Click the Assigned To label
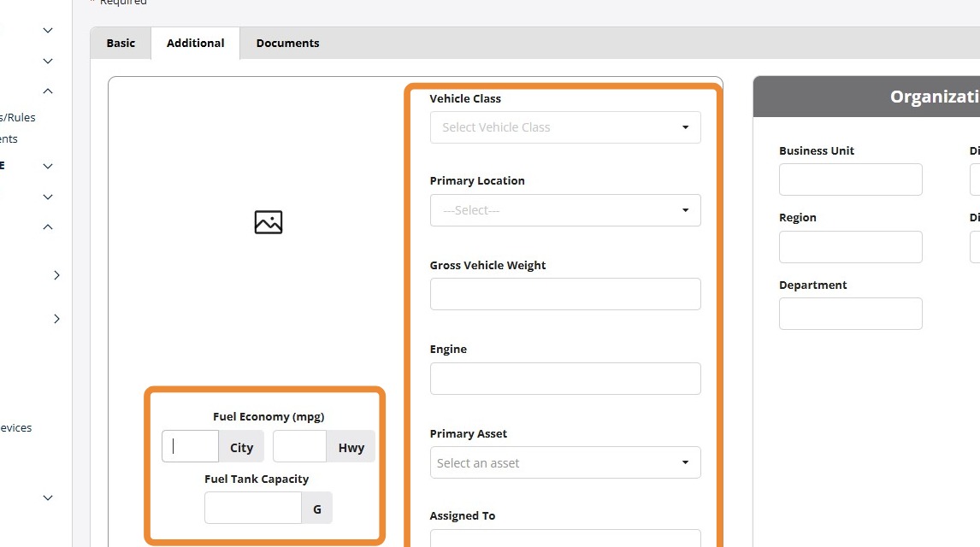Viewport: 980px width, 547px height. click(x=463, y=515)
